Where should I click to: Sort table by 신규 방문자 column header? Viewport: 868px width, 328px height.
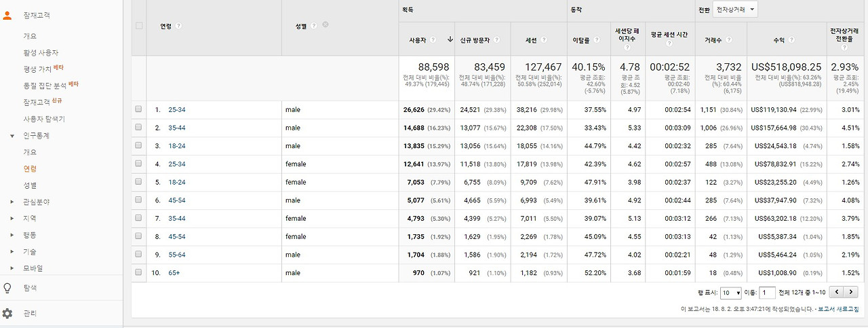(474, 41)
